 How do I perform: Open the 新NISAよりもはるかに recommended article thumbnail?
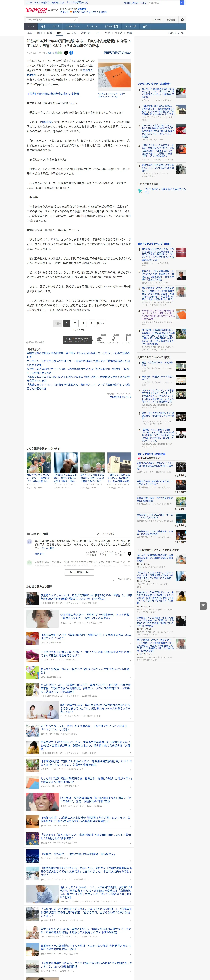[x=92, y=462]
